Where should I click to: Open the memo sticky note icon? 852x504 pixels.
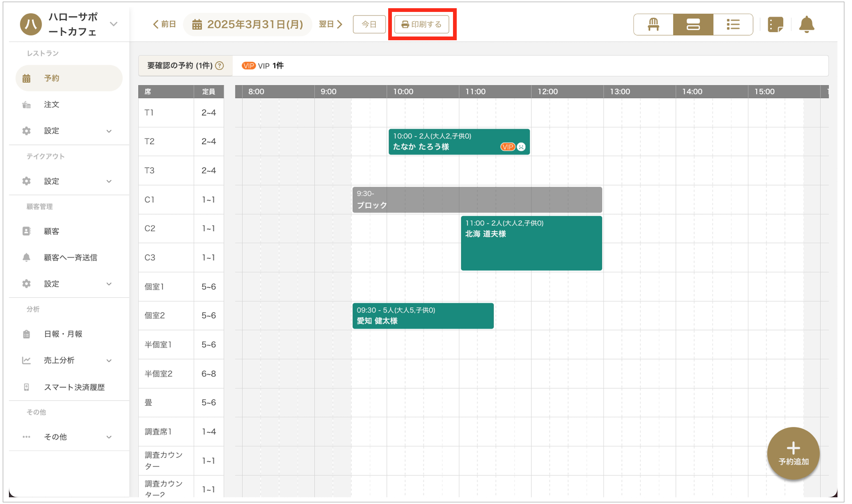point(775,25)
